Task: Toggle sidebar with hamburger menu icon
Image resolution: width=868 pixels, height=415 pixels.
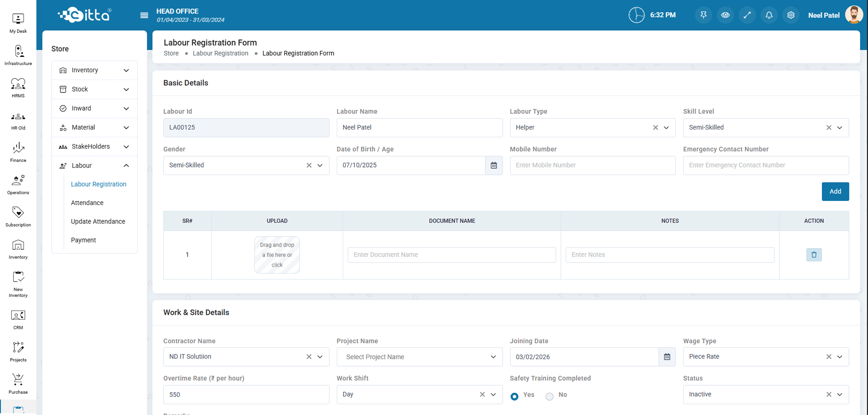Action: (144, 15)
